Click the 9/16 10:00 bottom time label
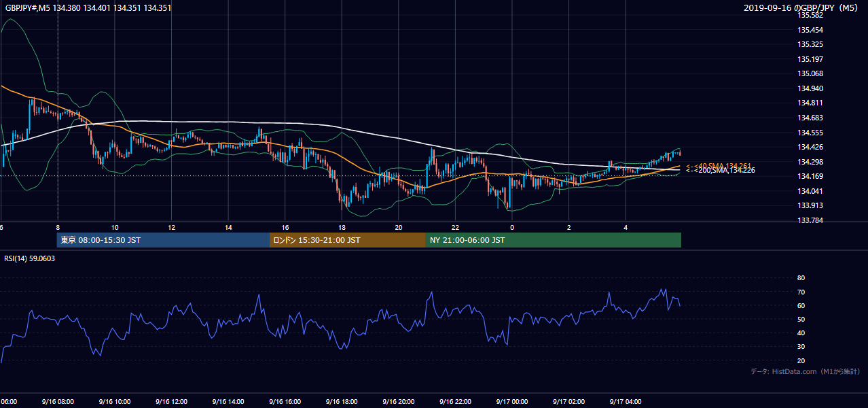 pyautogui.click(x=114, y=402)
